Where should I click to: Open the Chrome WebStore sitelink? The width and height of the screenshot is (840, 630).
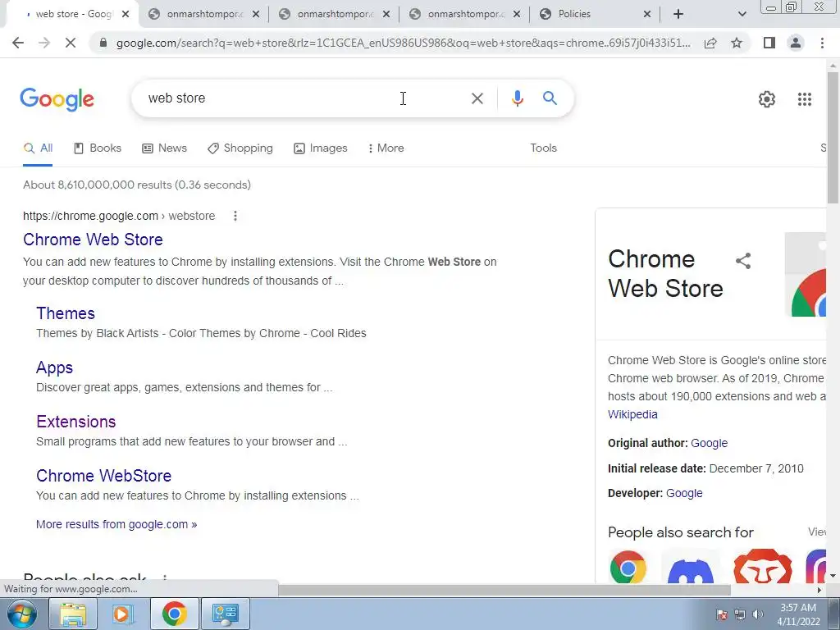coord(104,476)
